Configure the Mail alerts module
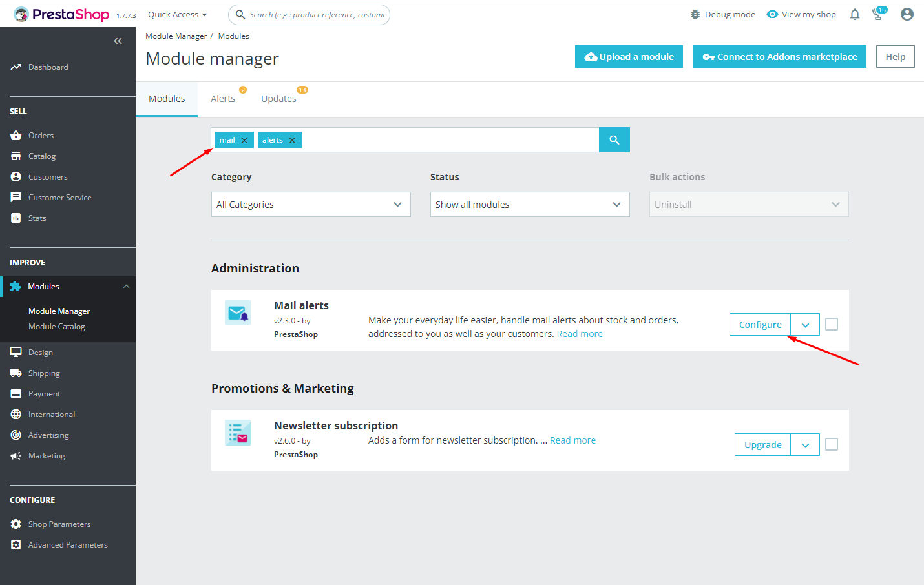 click(761, 325)
